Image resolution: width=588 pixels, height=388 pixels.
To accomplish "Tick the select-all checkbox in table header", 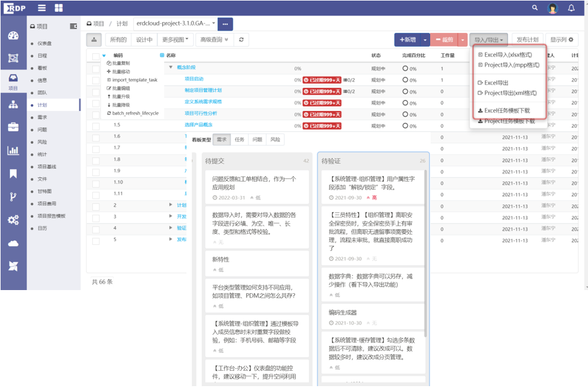I will pyautogui.click(x=95, y=56).
